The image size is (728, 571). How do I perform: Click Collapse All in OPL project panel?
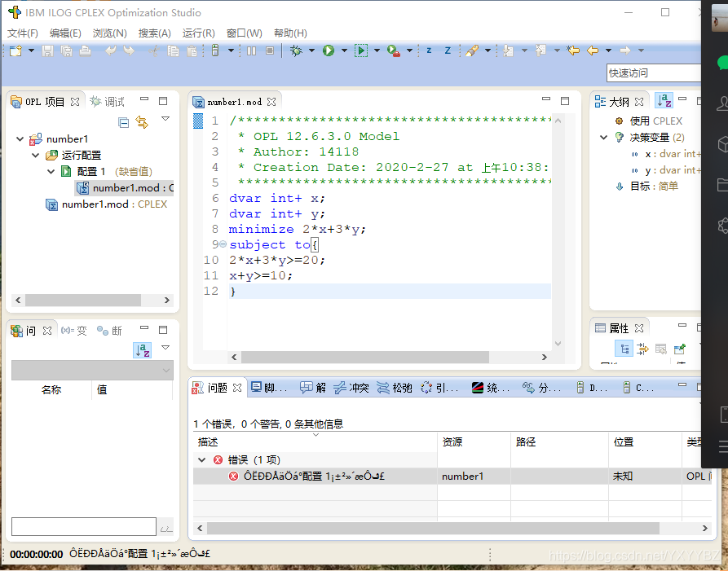point(123,122)
